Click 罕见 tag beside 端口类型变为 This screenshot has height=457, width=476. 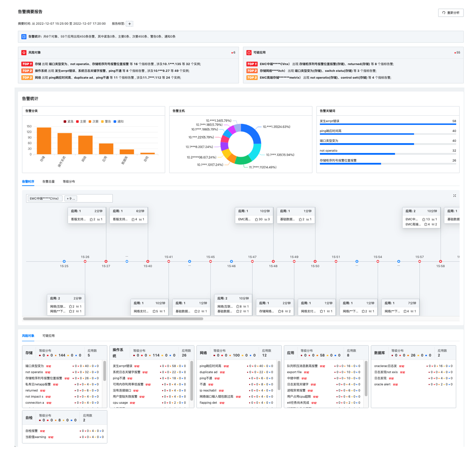pyautogui.click(x=49, y=366)
